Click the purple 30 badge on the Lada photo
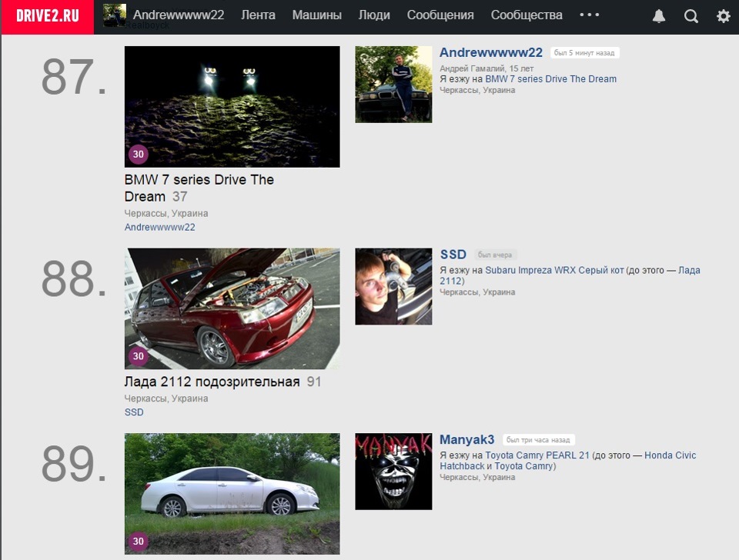Image resolution: width=739 pixels, height=560 pixels. coord(138,356)
